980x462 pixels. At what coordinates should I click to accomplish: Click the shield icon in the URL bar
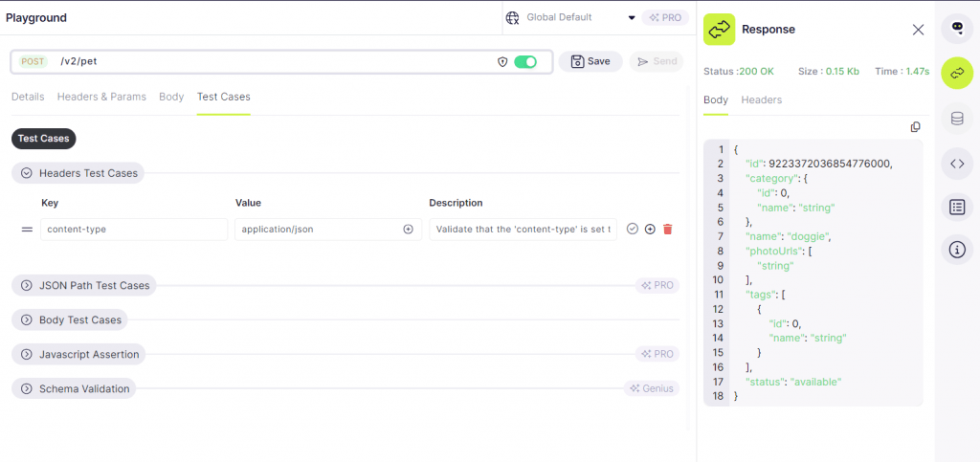[x=502, y=61]
